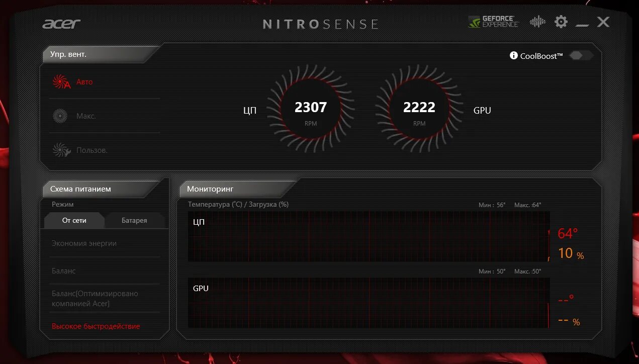Click the GPU monitoring graph
This screenshot has width=639, height=364.
[369, 303]
